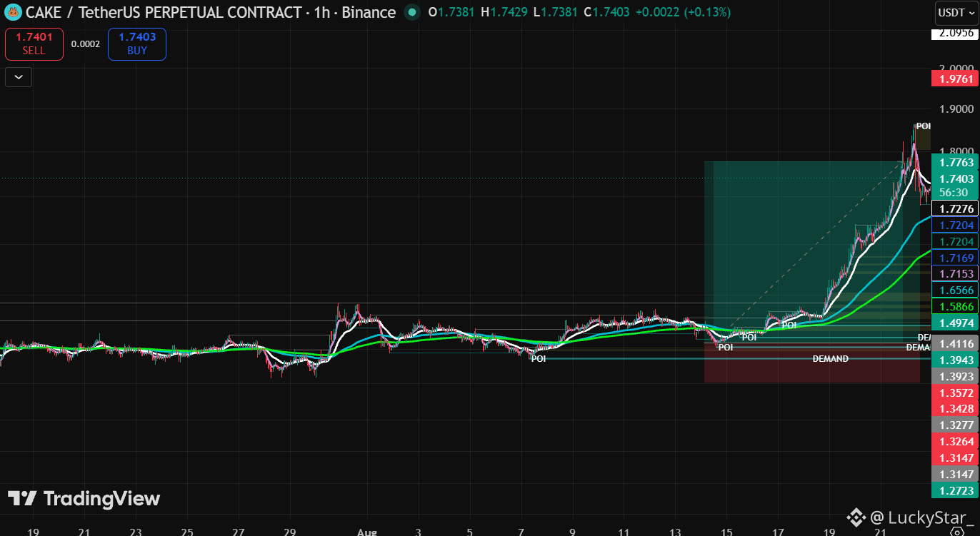The height and width of the screenshot is (536, 980).
Task: Select the fully visible DEMAND zone label
Action: pos(830,359)
